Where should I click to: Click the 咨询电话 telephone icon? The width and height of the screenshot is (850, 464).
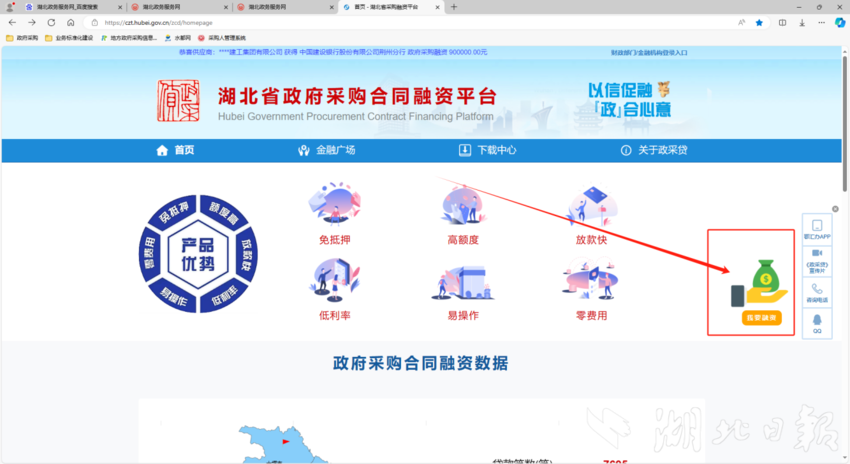click(x=817, y=291)
